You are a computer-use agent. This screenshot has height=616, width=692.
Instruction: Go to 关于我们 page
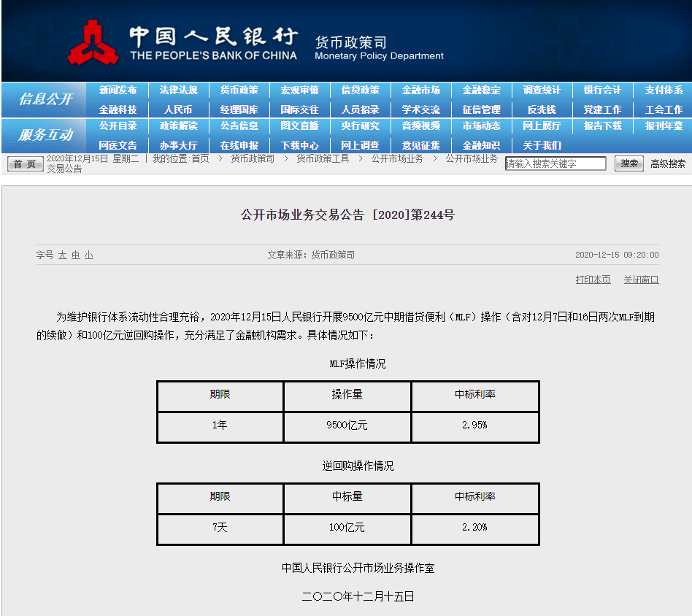542,145
